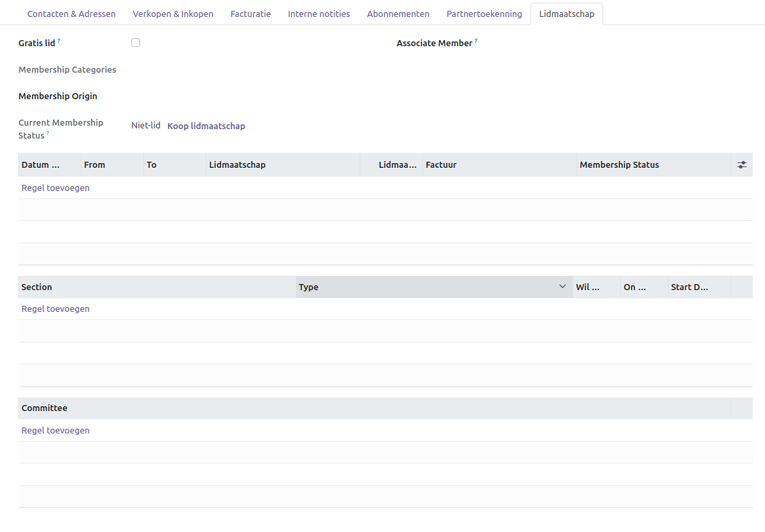Click the Committee column header

point(44,408)
